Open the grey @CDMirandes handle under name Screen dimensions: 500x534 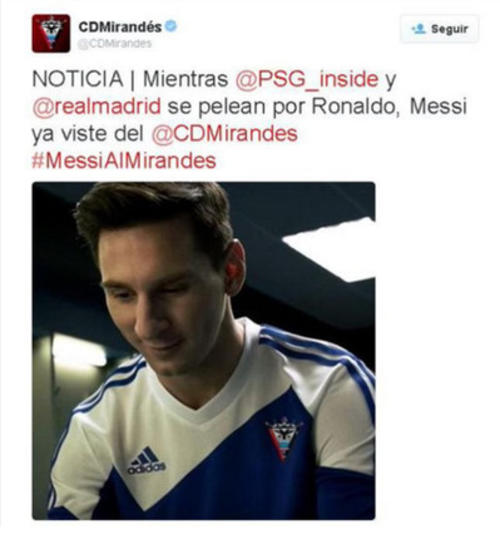coord(115,44)
